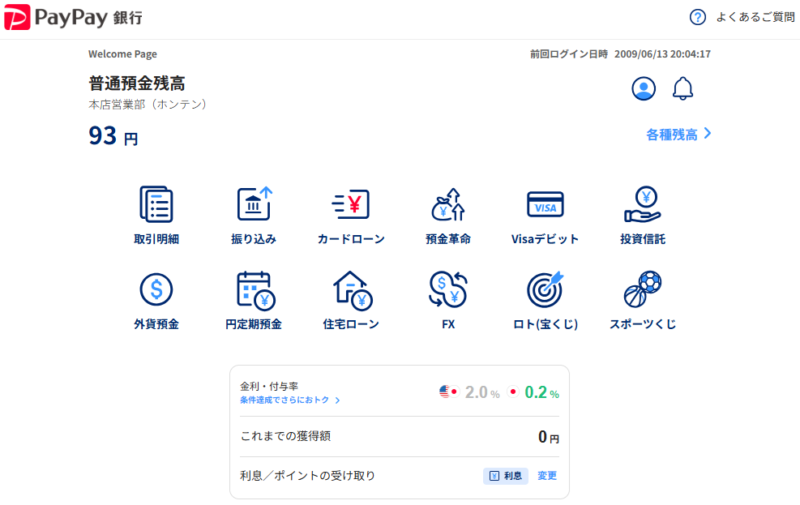The width and height of the screenshot is (800, 505).
Task: Open the 取引明細 transaction details icon
Action: pyautogui.click(x=156, y=205)
